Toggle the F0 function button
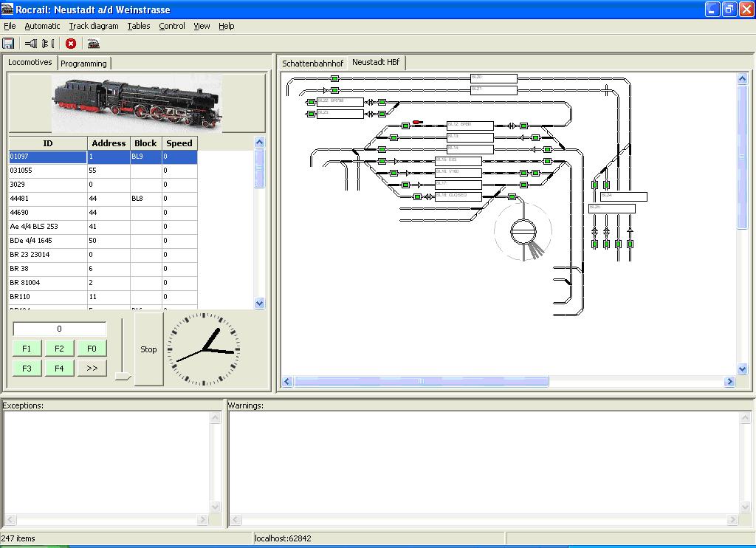The width and height of the screenshot is (756, 548). click(x=92, y=349)
